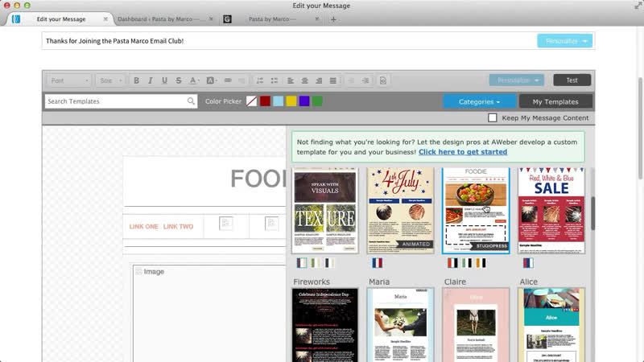Image resolution: width=644 pixels, height=362 pixels.
Task: Open the Personalize dropdown beside subject line
Action: click(564, 41)
